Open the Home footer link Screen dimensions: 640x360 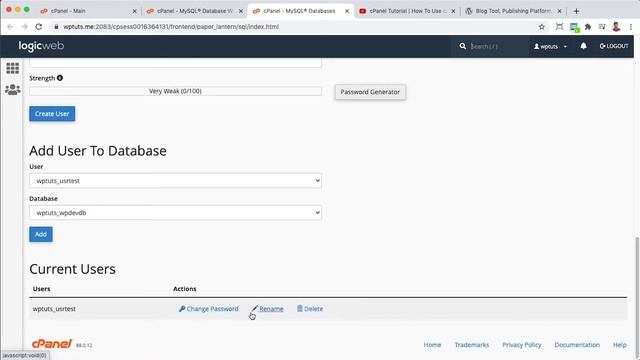432,345
